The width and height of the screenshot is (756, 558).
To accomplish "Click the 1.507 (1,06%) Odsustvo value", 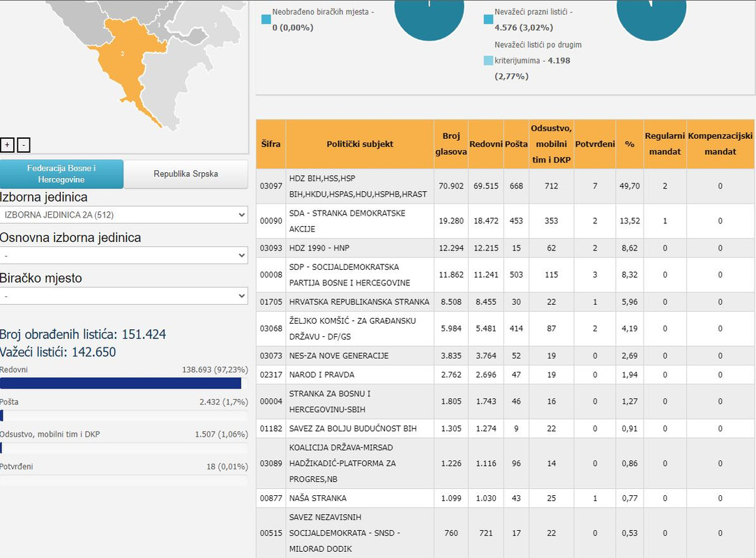I will (x=221, y=434).
